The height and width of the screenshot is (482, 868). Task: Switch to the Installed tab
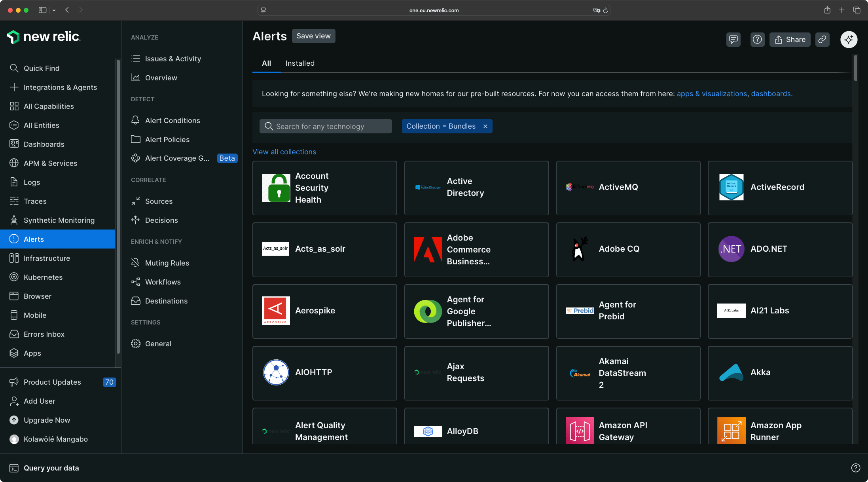299,63
